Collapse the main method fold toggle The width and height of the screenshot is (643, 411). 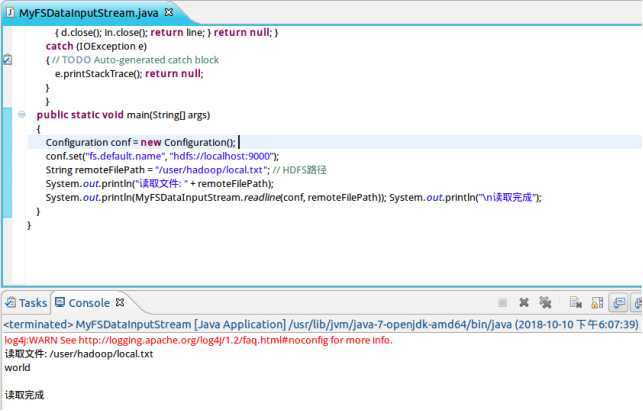pyautogui.click(x=22, y=114)
